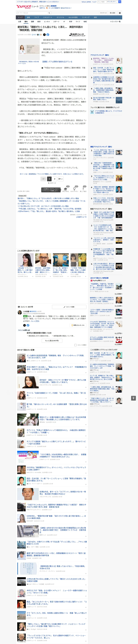Viewport: 138px width, 644px height.
Task: Select the スポーツ category
Action: [x=56, y=21]
